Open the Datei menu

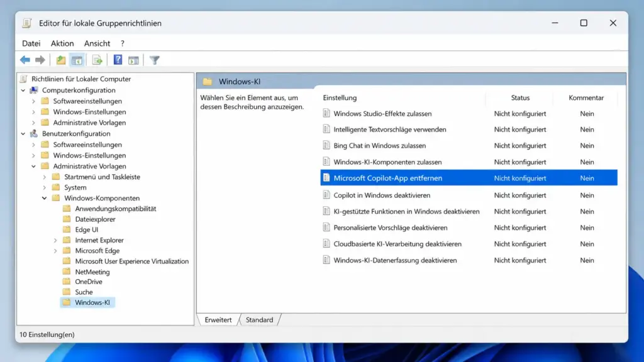point(31,43)
